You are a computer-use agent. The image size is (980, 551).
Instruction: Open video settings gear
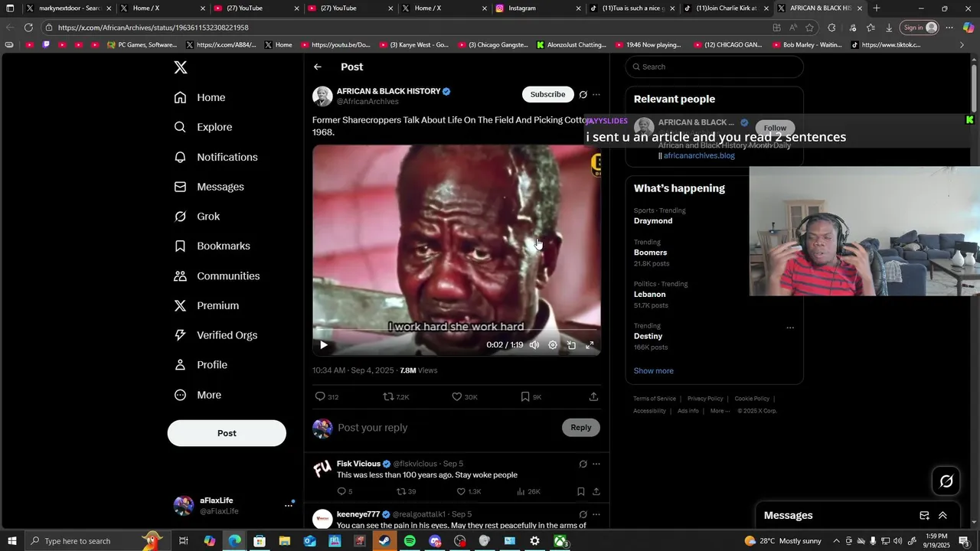(x=553, y=345)
